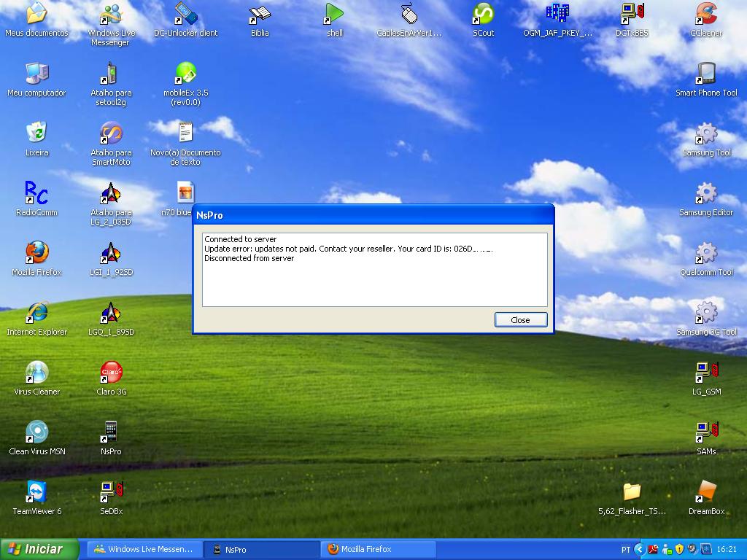Launch CCleaner from the desktop
Viewport: 747px width, 560px height.
(x=706, y=13)
